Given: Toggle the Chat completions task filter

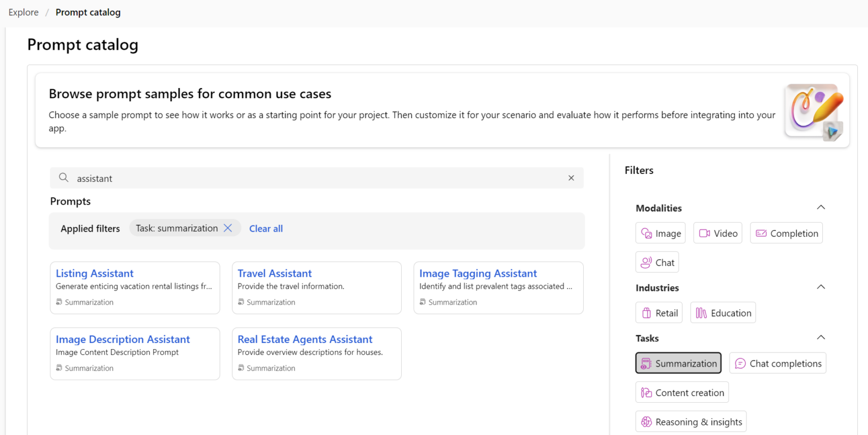Looking at the screenshot, I should click(778, 363).
